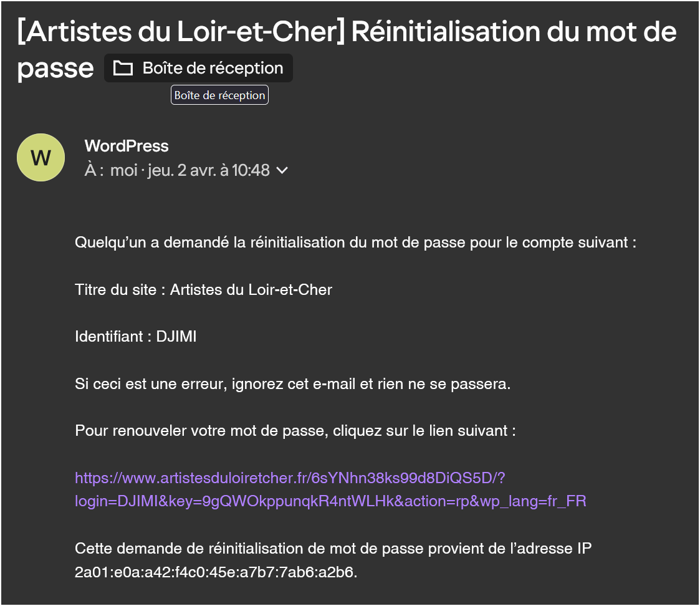Click the line "Pour renouveler votre mot de passe"
Image resolution: width=700 pixels, height=606 pixels.
click(x=295, y=431)
